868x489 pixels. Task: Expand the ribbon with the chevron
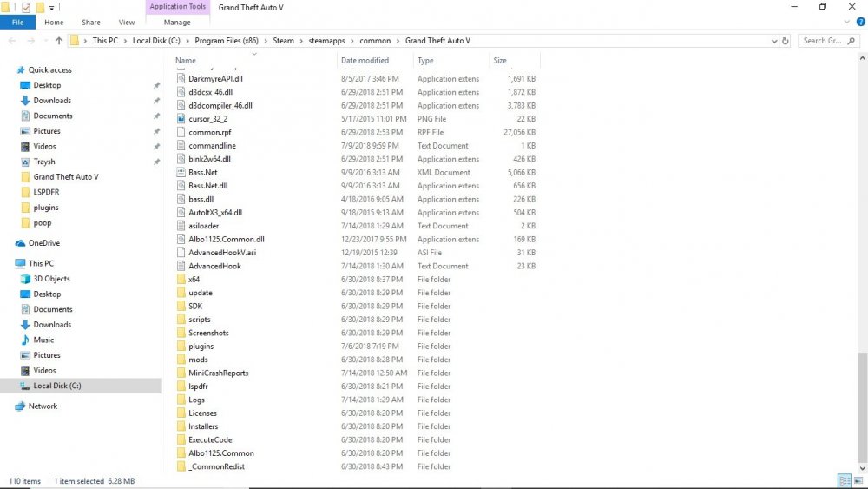pyautogui.click(x=847, y=23)
